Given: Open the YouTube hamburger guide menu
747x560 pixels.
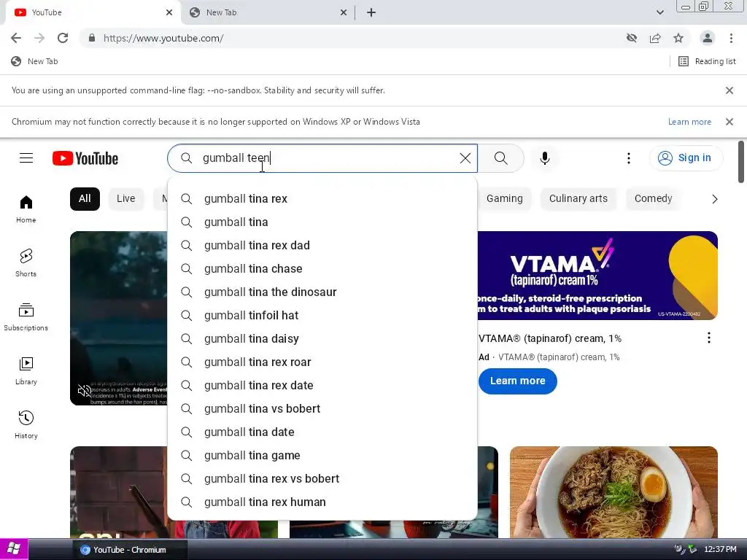Looking at the screenshot, I should pyautogui.click(x=26, y=158).
